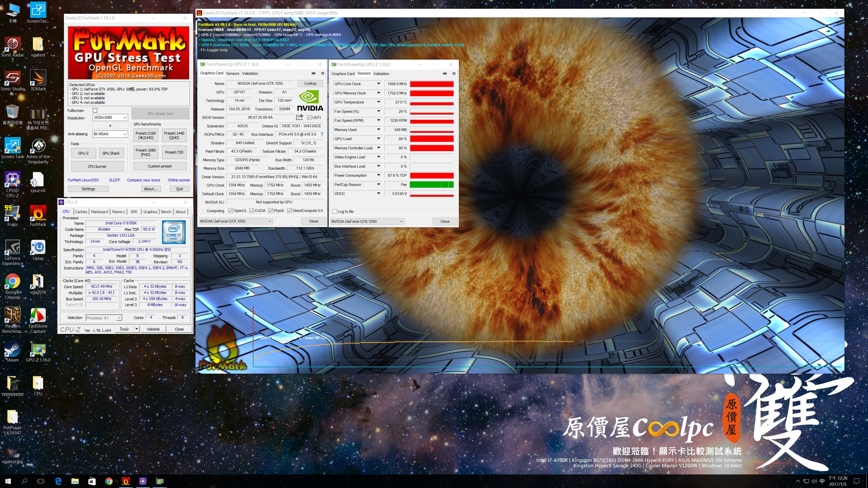Open Heaven Benchmark desktop icon

(12, 320)
